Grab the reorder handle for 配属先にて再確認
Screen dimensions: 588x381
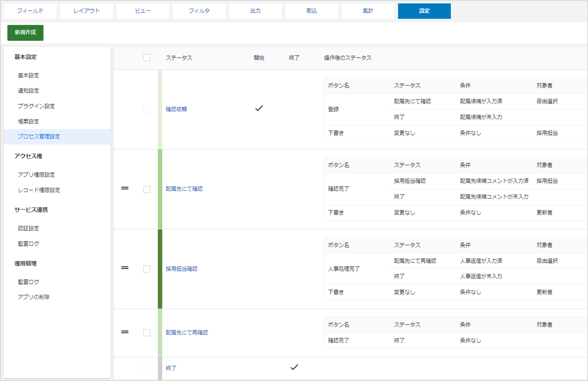[125, 332]
